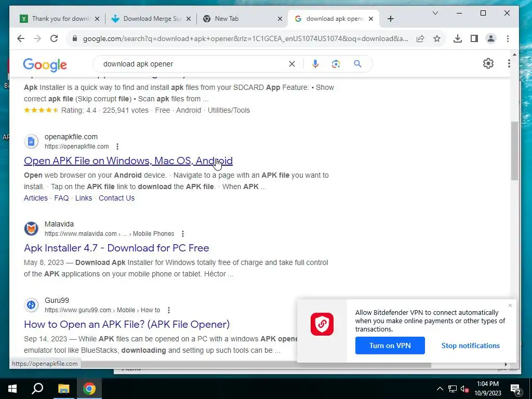
Task: Open more options for Malavida result
Action: [x=183, y=234]
